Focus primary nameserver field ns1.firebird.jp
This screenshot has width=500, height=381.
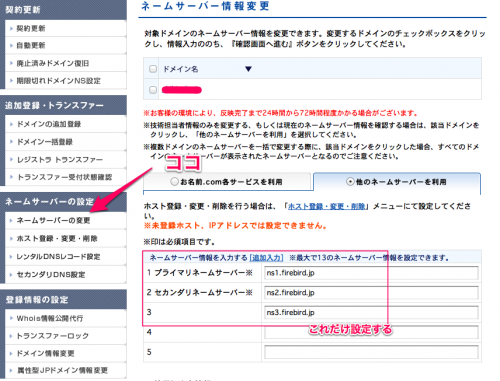pyautogui.click(x=371, y=273)
